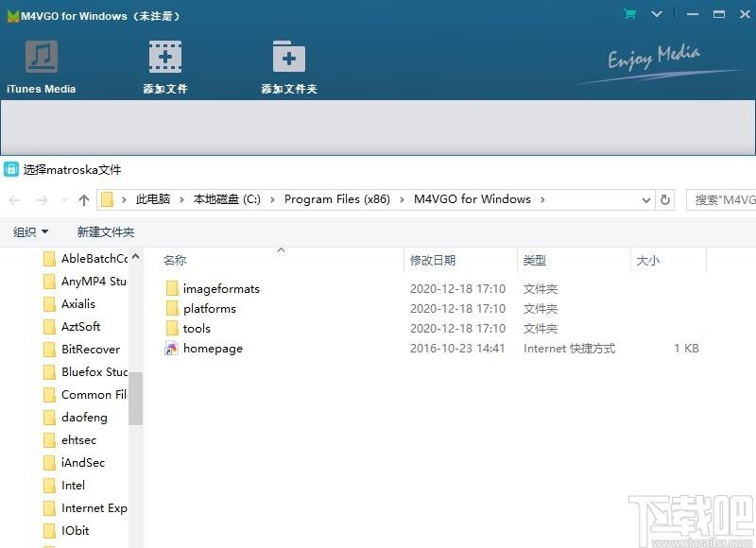Click the Add File film icon
The height and width of the screenshot is (548, 756).
(x=164, y=57)
